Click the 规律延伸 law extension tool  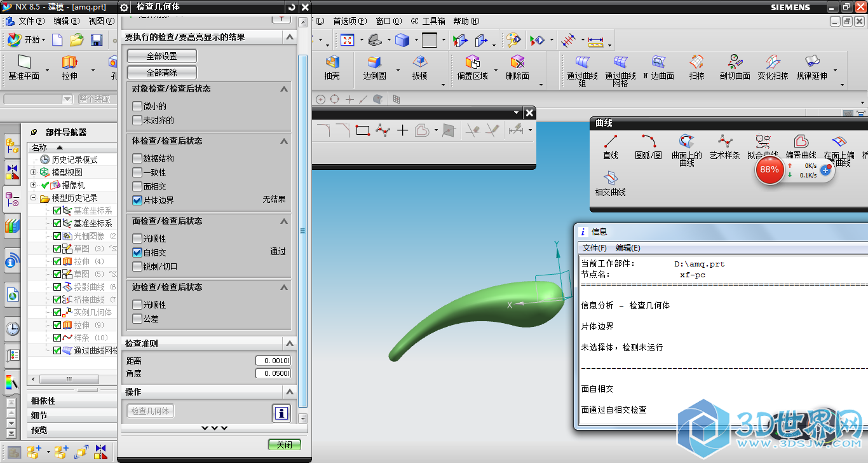pos(811,67)
